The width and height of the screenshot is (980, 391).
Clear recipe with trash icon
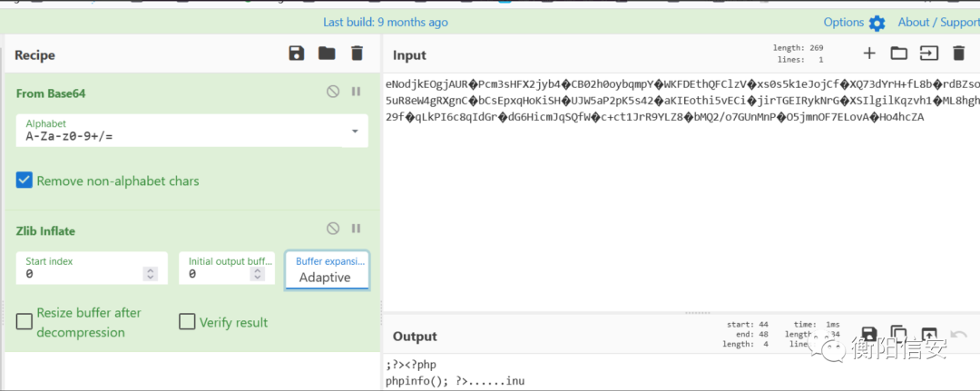(x=357, y=54)
